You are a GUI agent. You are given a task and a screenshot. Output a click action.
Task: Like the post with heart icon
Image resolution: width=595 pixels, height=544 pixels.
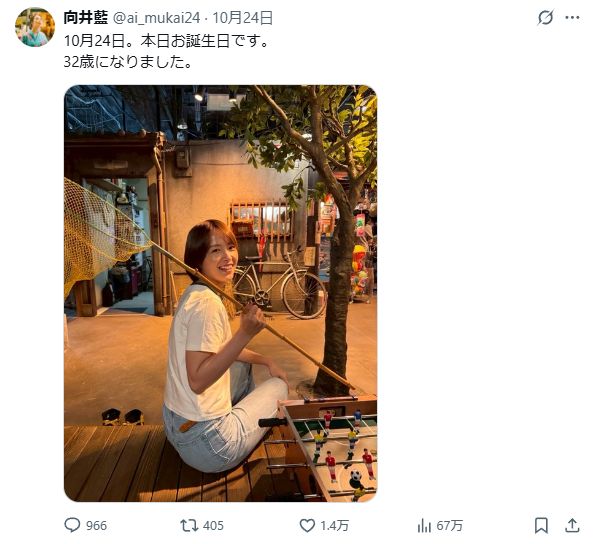point(307,525)
